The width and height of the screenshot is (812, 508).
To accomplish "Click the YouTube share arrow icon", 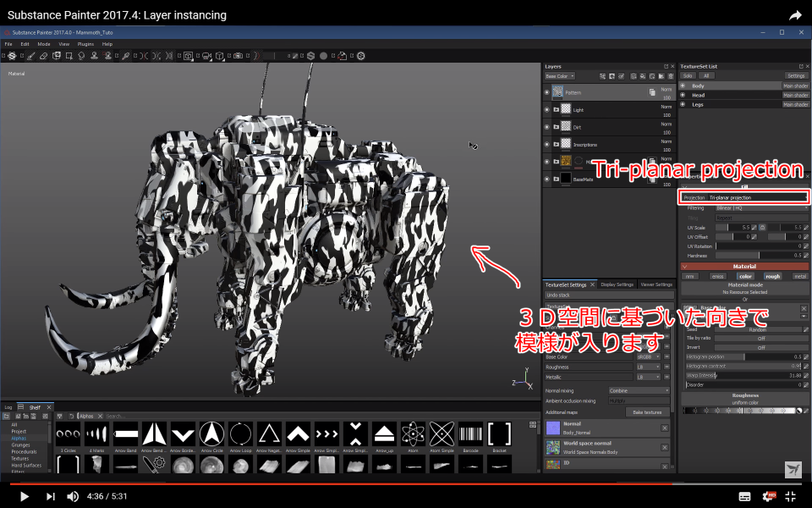I will pos(795,15).
